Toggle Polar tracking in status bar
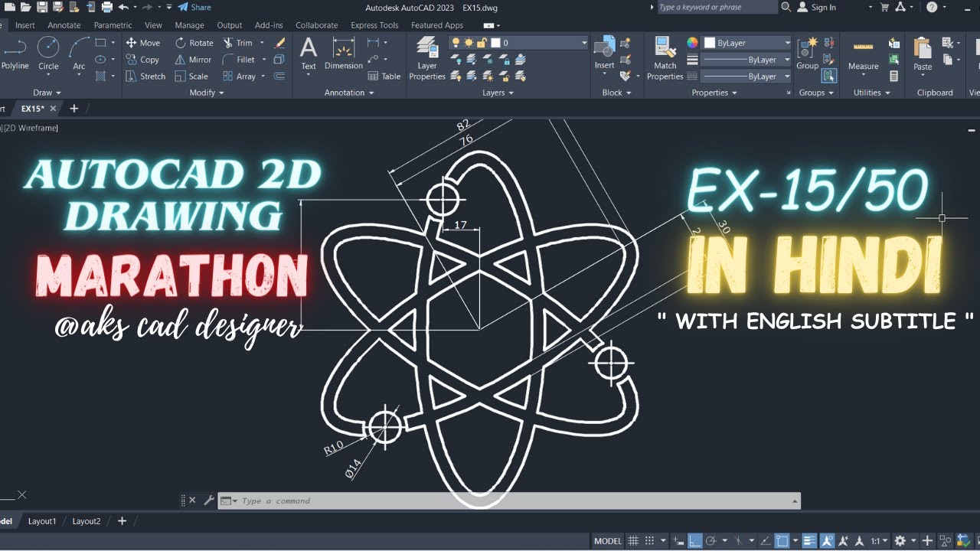Viewport: 980px width, 551px height. pyautogui.click(x=711, y=541)
